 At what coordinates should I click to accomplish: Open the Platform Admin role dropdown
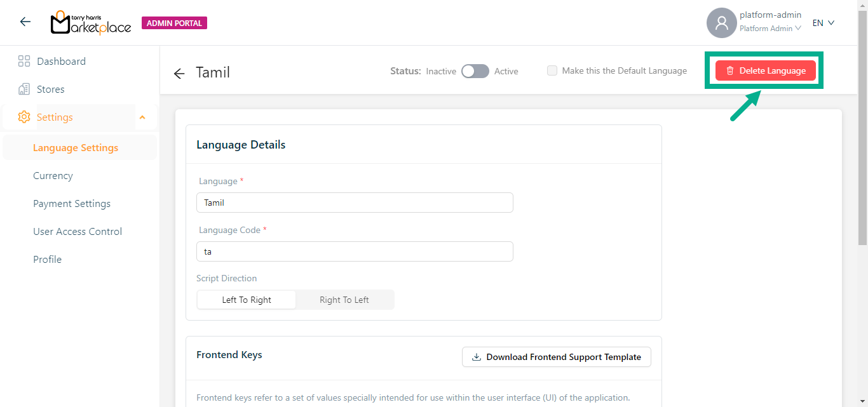click(770, 29)
